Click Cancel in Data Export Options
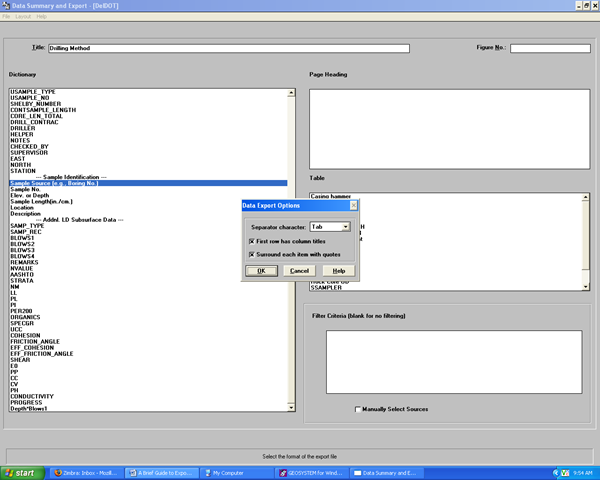 point(299,271)
